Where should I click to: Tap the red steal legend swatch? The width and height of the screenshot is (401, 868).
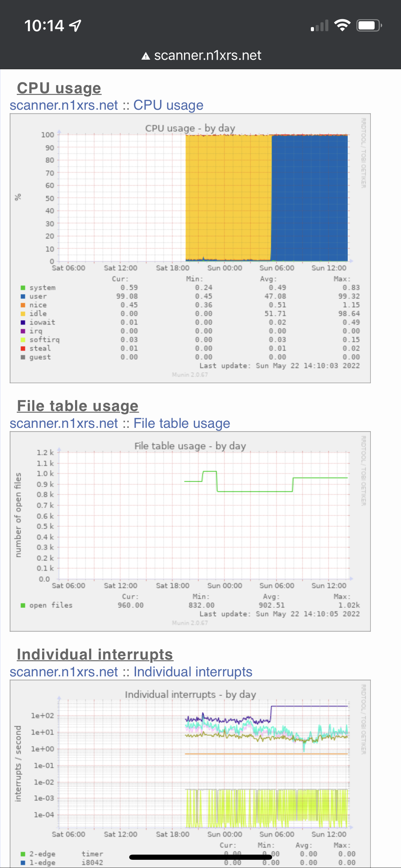pyautogui.click(x=23, y=348)
